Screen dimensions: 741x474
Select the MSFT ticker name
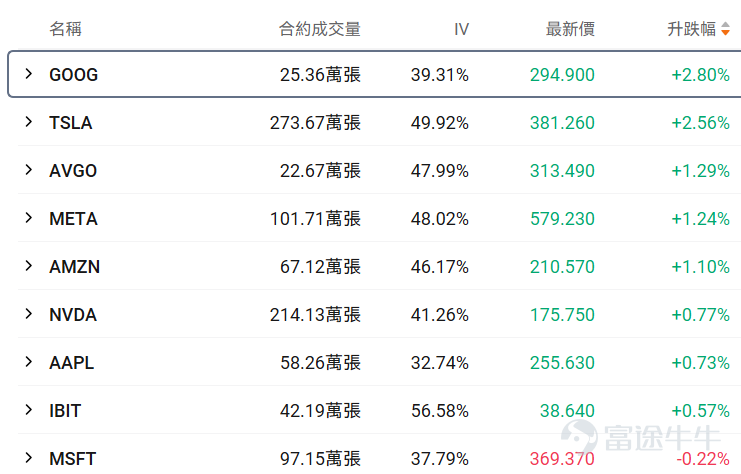point(73,459)
